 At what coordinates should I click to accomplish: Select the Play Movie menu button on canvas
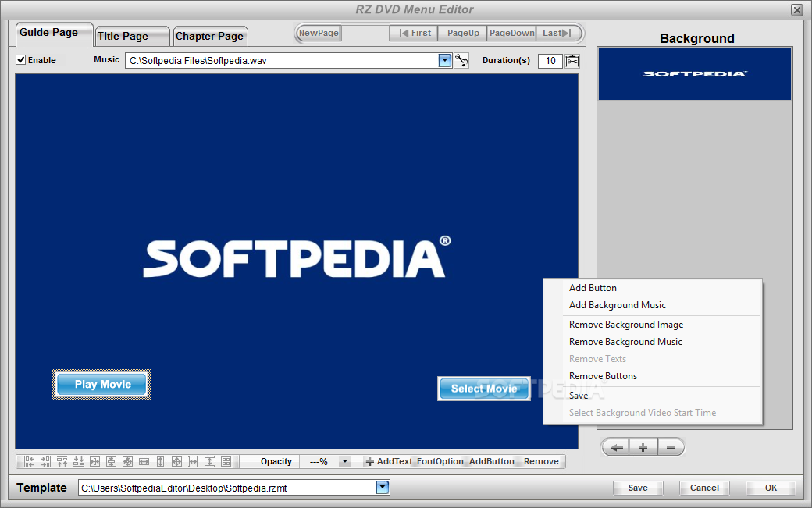(102, 385)
